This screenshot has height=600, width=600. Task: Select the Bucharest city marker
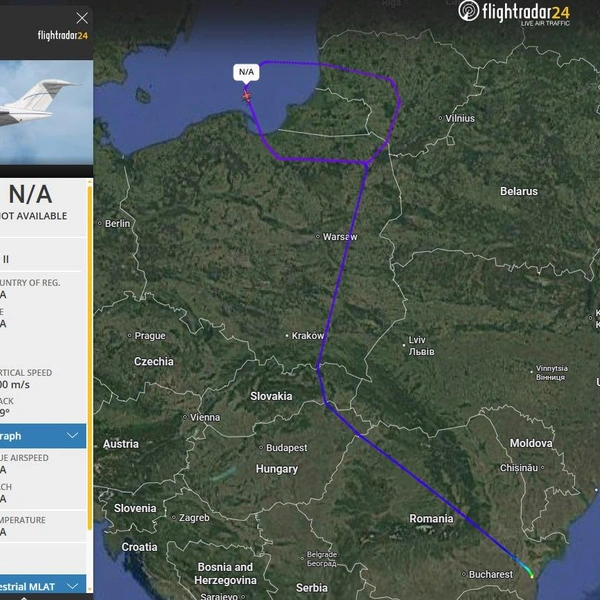464,574
